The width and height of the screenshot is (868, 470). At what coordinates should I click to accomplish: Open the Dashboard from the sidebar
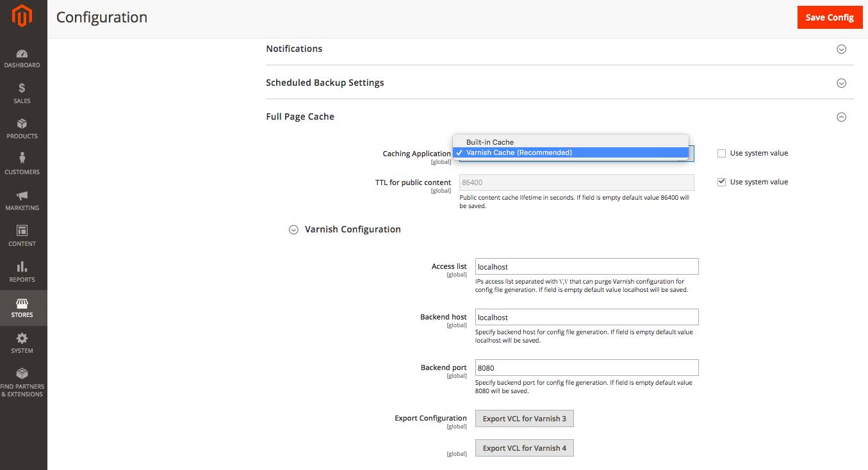pyautogui.click(x=22, y=59)
